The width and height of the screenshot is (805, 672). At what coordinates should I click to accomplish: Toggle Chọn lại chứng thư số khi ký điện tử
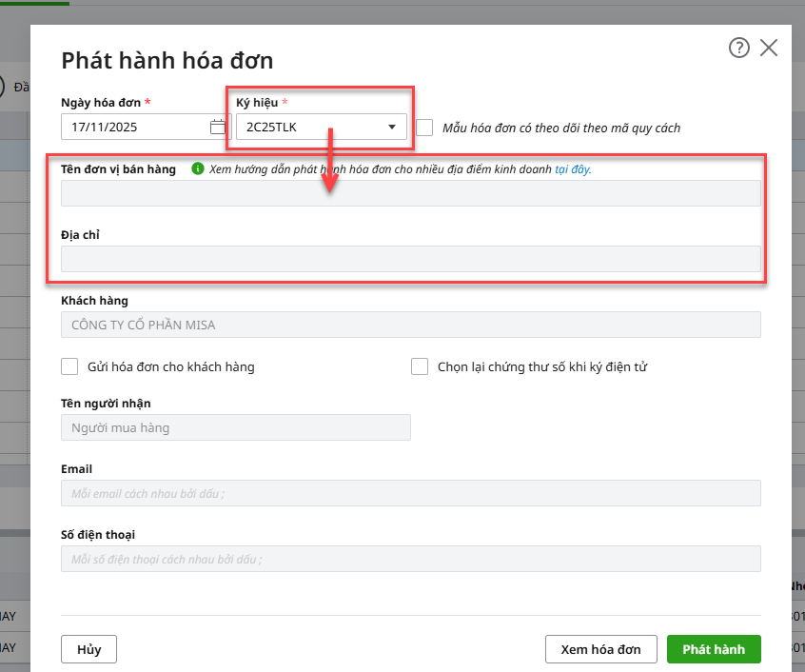coord(420,366)
